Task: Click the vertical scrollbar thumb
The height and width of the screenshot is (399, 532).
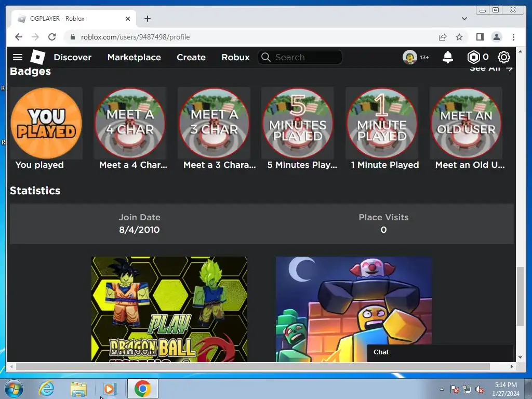Action: [520, 296]
